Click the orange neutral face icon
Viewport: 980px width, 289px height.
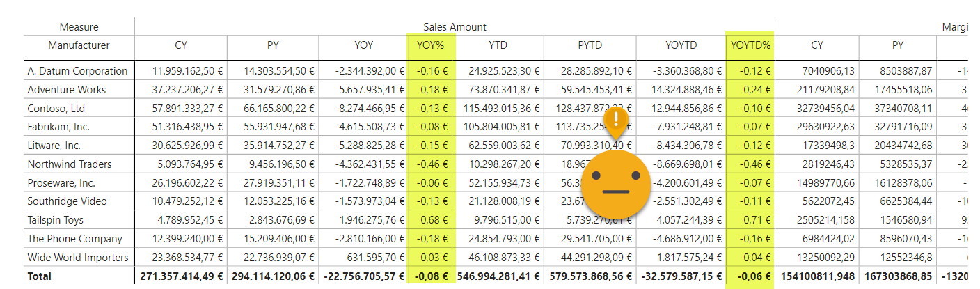tap(615, 183)
